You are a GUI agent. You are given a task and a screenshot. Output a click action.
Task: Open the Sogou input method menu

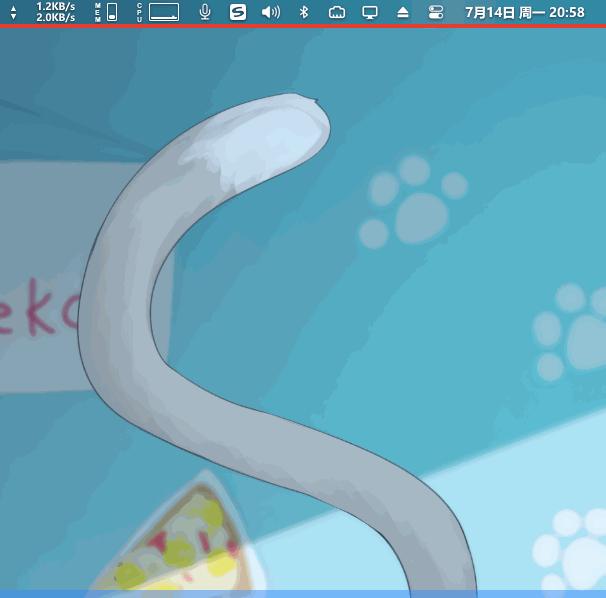(x=237, y=12)
